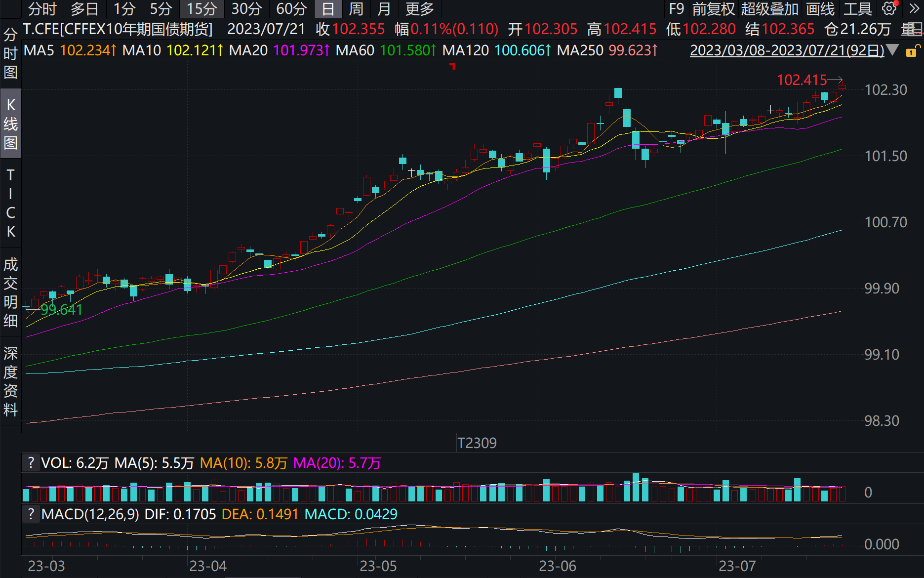Open the MACD indicator help question mark
The width and height of the screenshot is (924, 578).
[31, 514]
